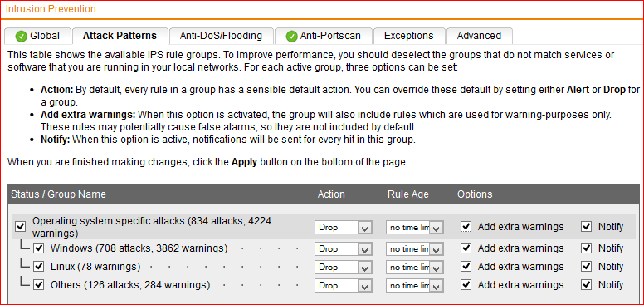The height and width of the screenshot is (305, 644).
Task: Click the Status / Group Name column header
Action: [58, 194]
